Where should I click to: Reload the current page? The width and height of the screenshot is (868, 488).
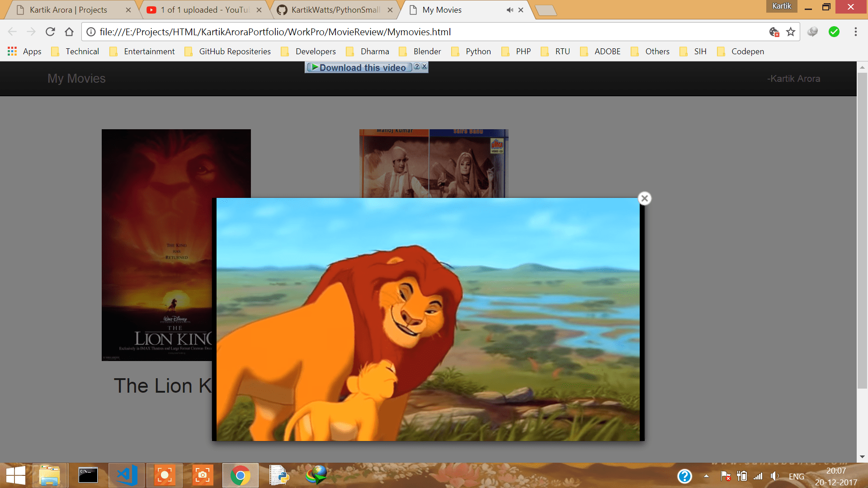click(x=50, y=32)
